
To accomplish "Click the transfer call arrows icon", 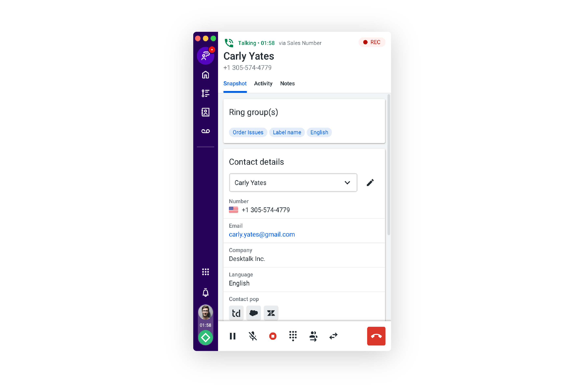I will pyautogui.click(x=333, y=336).
